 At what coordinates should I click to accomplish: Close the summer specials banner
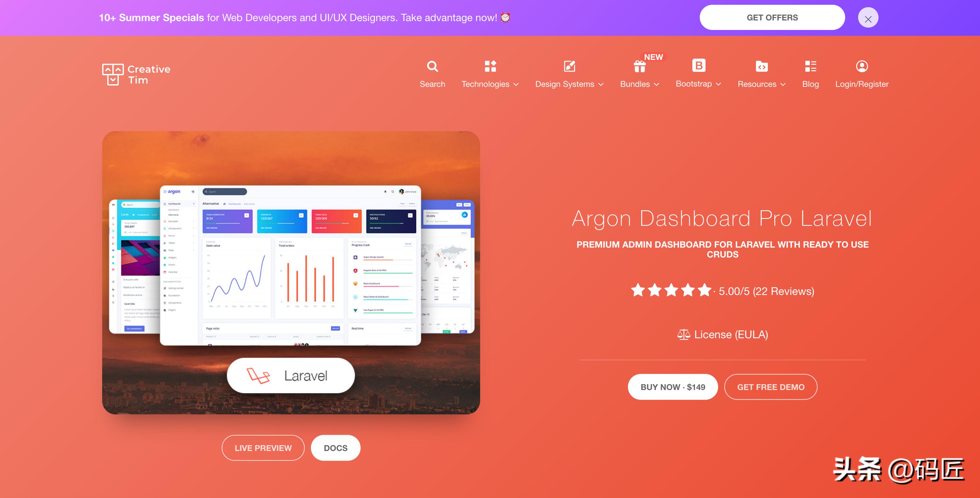[x=868, y=17]
